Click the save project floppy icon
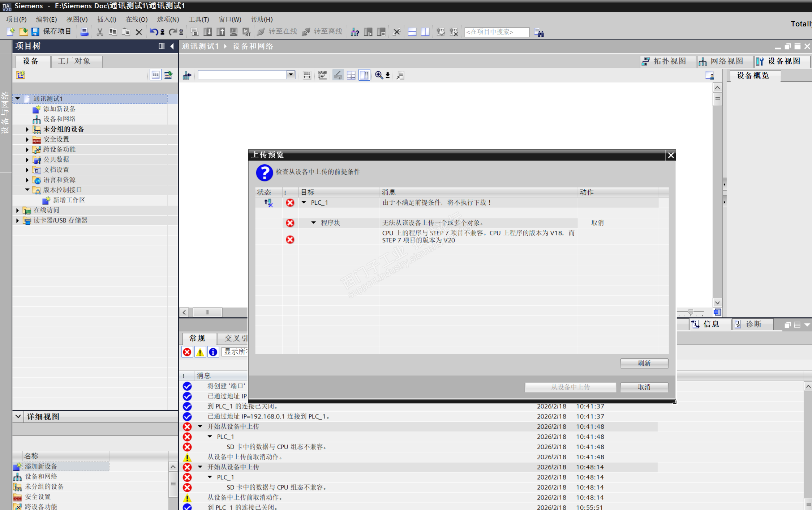The width and height of the screenshot is (812, 510). [35, 32]
